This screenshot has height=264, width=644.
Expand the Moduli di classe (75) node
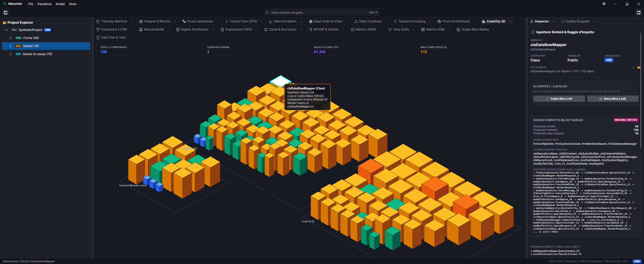[x=10, y=54]
